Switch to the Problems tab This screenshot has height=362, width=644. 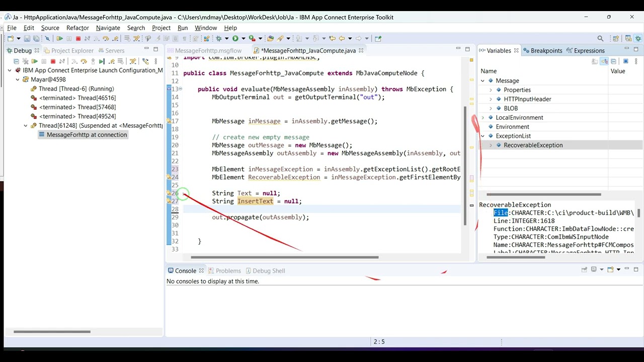[x=225, y=270]
